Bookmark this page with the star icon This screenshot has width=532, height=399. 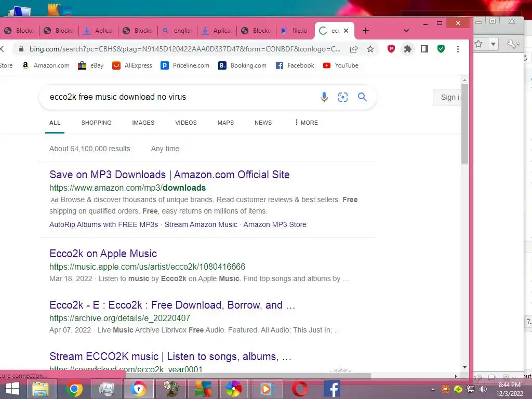click(370, 49)
